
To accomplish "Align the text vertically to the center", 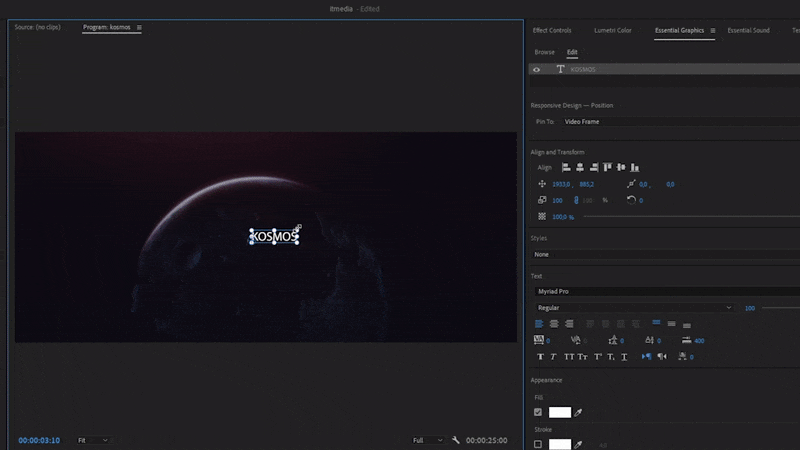I will (x=671, y=324).
